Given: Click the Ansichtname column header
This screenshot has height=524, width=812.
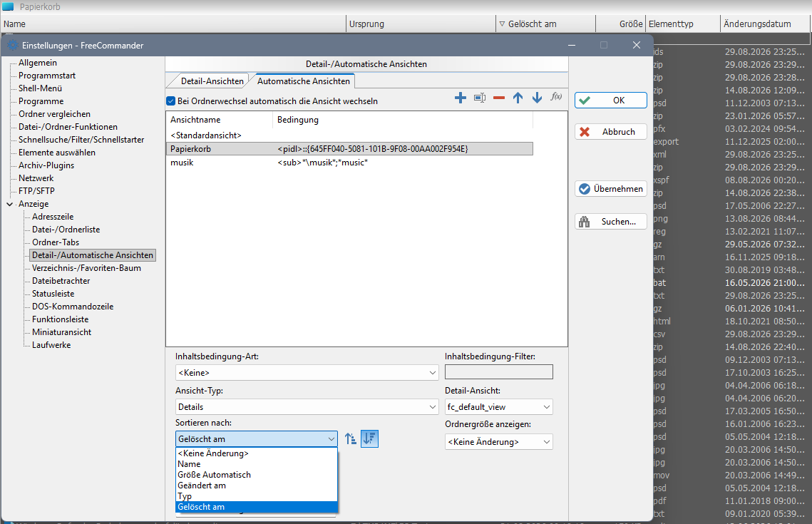Looking at the screenshot, I should click(x=220, y=120).
